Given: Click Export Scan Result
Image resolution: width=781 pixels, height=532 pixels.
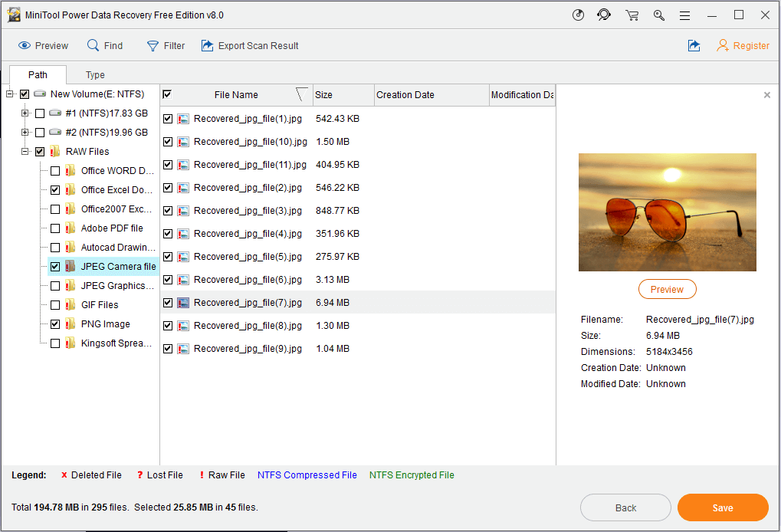Looking at the screenshot, I should pos(250,46).
